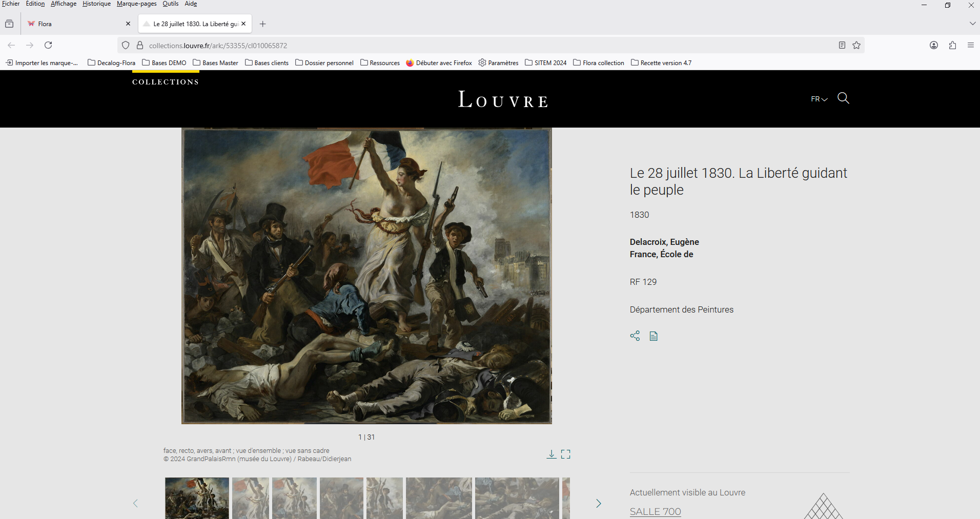This screenshot has width=980, height=519.
Task: Download the painting image
Action: 552,454
